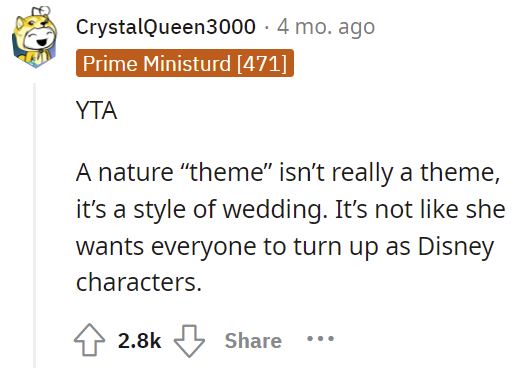Click the word 'Disney' in the comment
The height and width of the screenshot is (368, 520).
coord(456,247)
